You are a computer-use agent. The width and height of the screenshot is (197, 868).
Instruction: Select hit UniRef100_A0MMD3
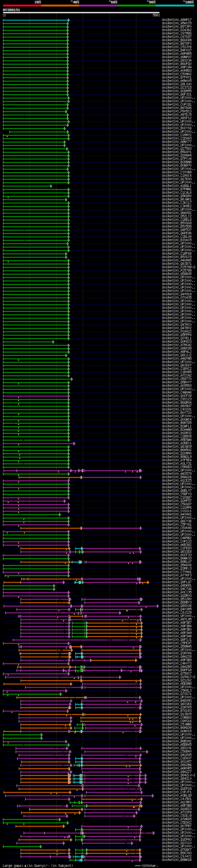click(176, 71)
